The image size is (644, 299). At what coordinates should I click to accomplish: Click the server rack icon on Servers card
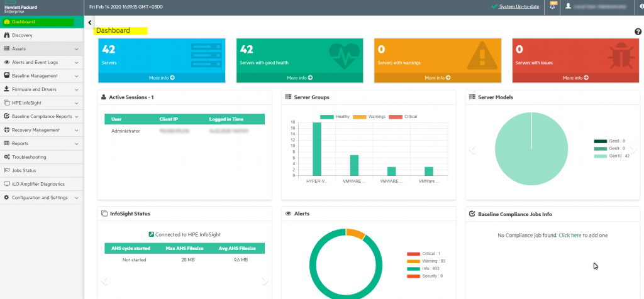[206, 55]
